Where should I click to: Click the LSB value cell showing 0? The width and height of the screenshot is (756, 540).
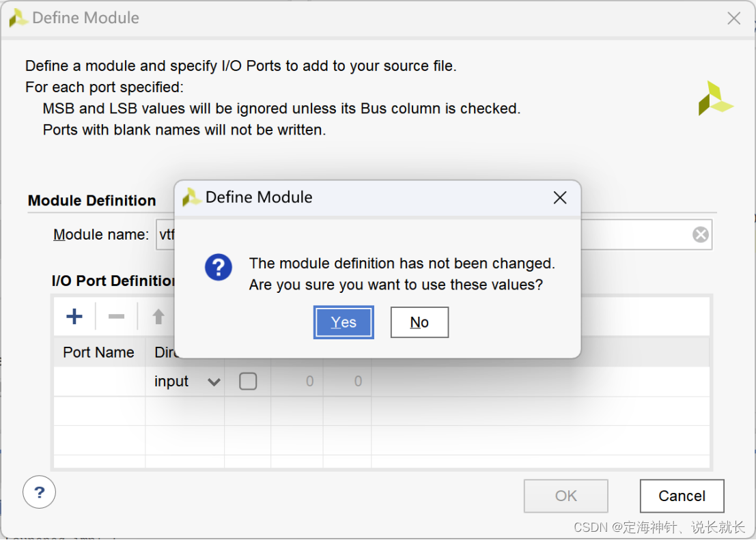tap(347, 382)
